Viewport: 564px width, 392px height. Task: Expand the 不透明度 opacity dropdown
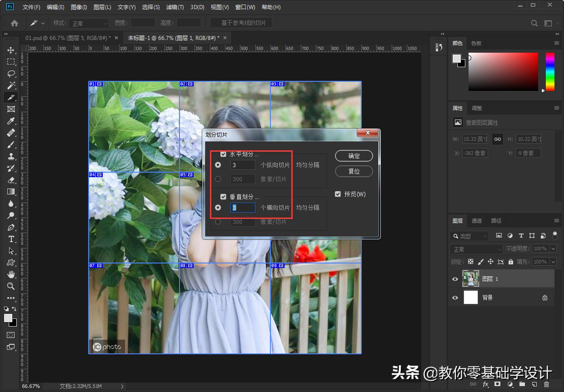click(553, 249)
